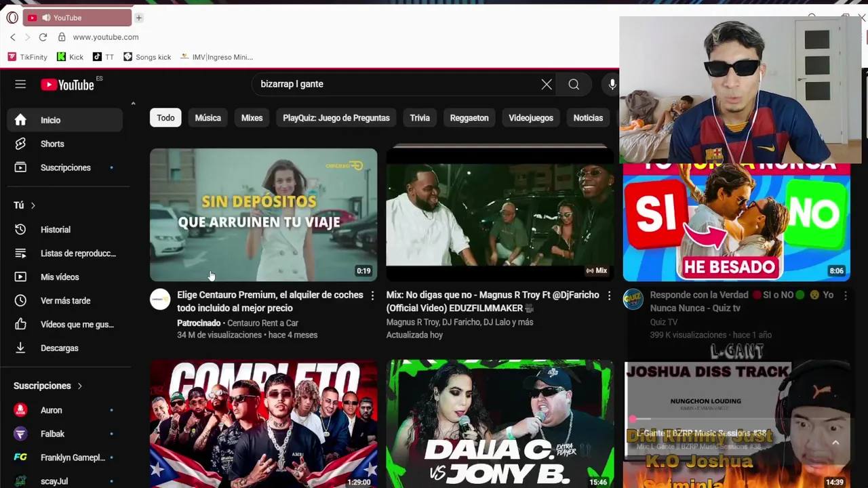Viewport: 868px width, 488px height.
Task: Reload the page with refresh icon
Action: 43,37
